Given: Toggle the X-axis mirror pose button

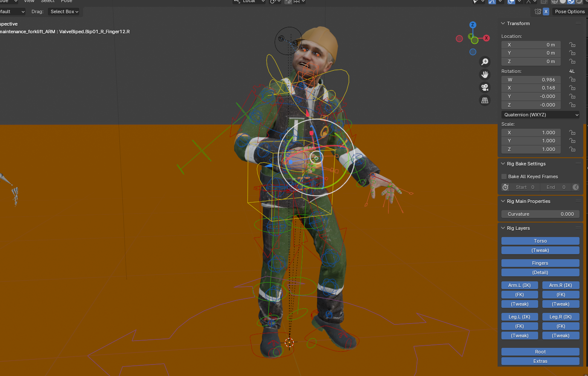Looking at the screenshot, I should tap(546, 12).
